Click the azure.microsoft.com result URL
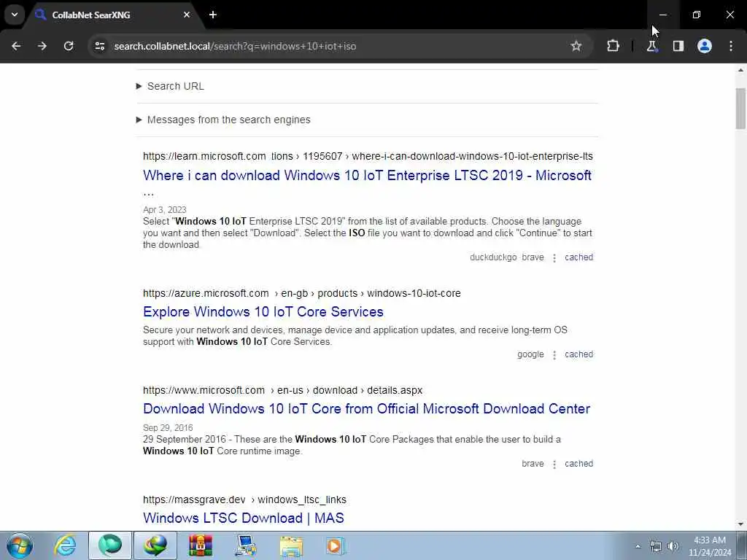747x560 pixels. click(301, 293)
